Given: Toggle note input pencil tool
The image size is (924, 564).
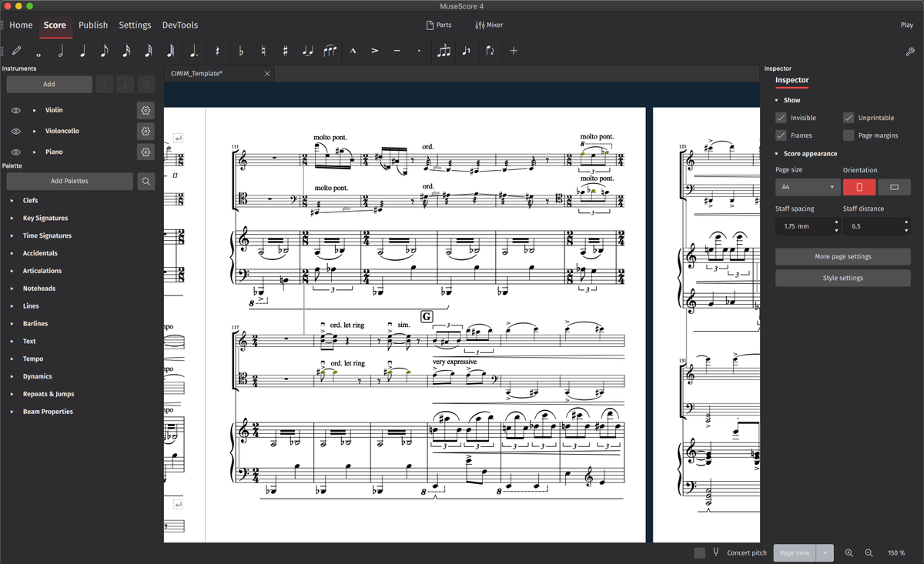Looking at the screenshot, I should (16, 51).
